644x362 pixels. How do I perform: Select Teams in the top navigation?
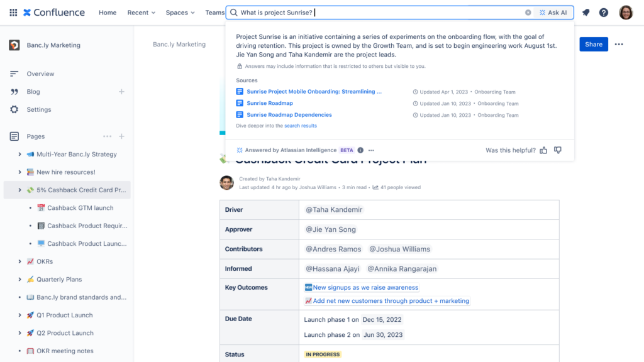pos(214,12)
